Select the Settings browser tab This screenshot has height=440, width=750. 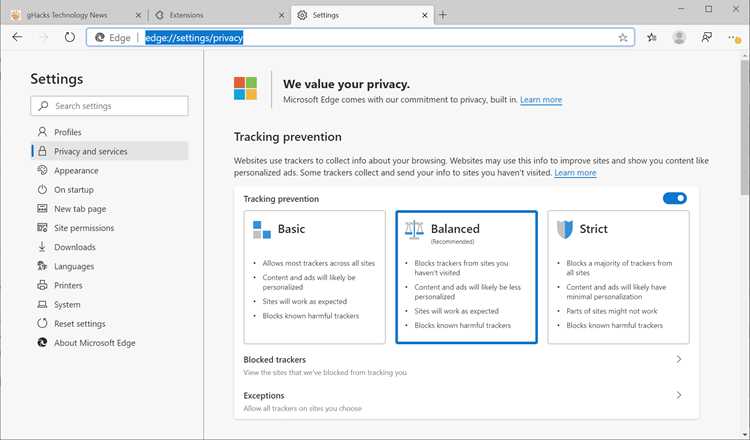(x=362, y=15)
